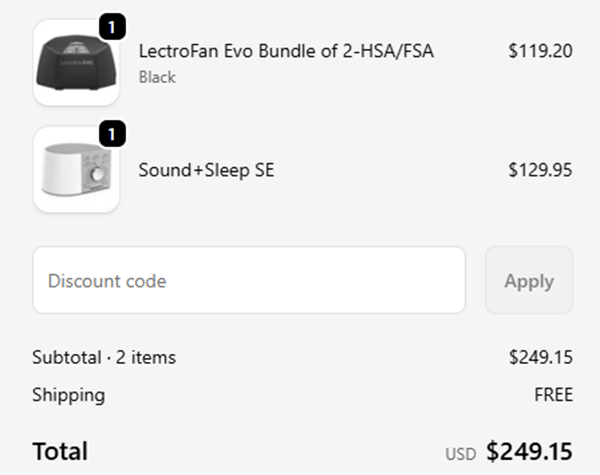Select the LectroFan Evo Bundle product name
The height and width of the screenshot is (475, 600).
tap(286, 51)
